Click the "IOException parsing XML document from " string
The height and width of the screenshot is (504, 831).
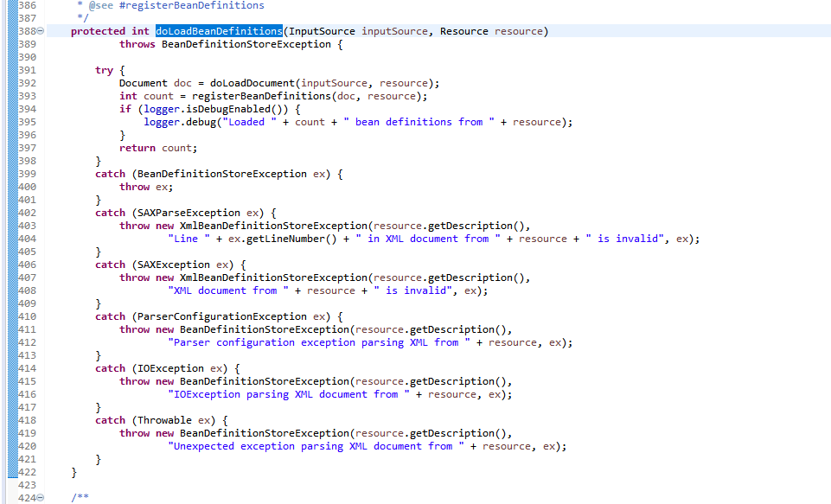289,395
